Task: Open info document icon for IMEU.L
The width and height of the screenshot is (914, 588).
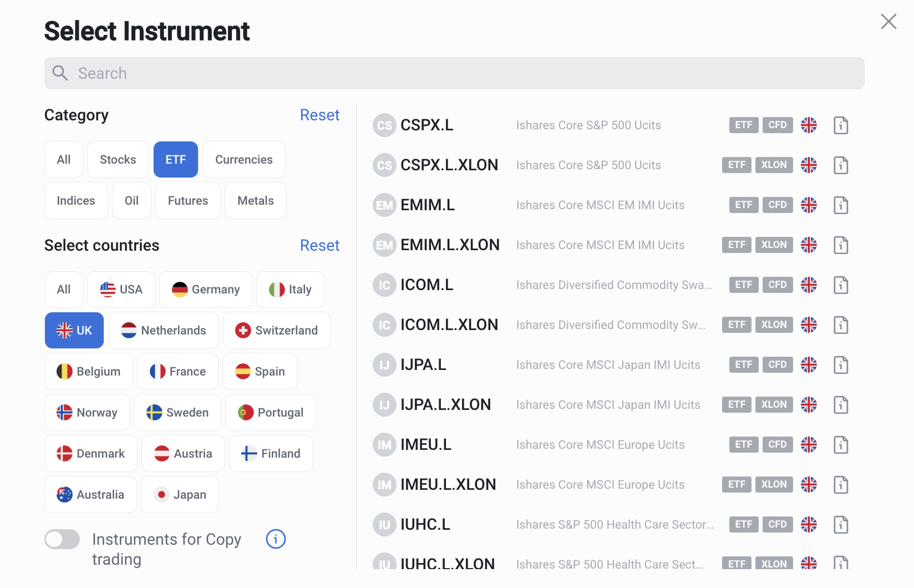Action: click(x=841, y=445)
